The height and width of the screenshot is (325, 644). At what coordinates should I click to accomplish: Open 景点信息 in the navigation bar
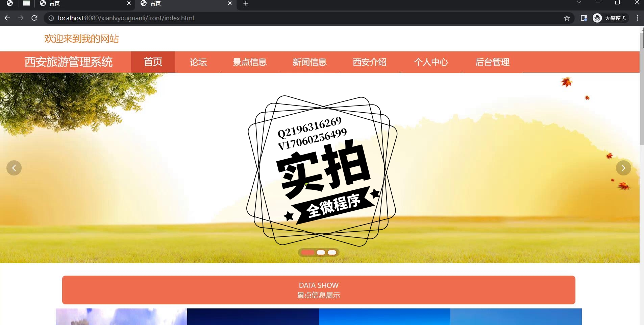250,62
